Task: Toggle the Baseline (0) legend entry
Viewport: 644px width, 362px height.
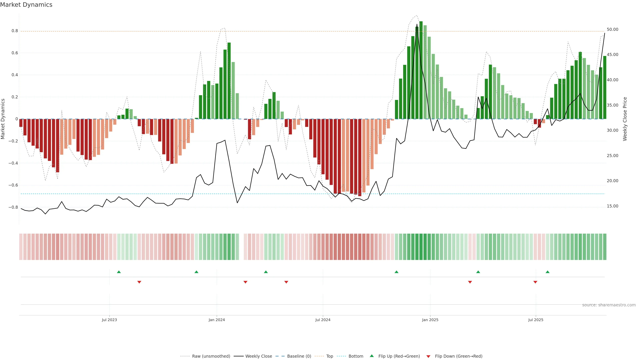Action: (x=299, y=356)
